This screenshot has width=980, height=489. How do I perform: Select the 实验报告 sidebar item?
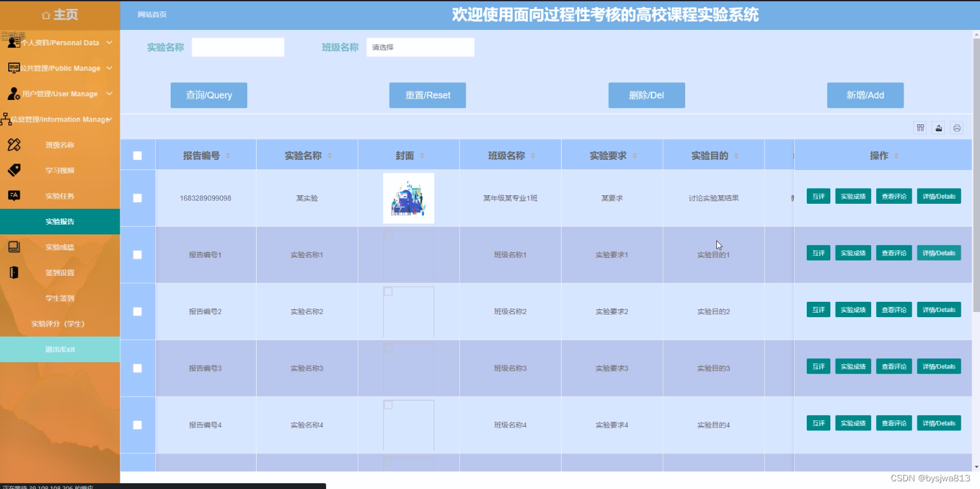pos(60,222)
